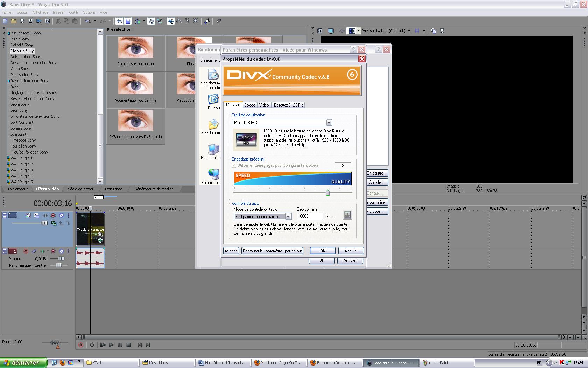Adjust the Speed/Quality encoding slider handle
This screenshot has width=588, height=368.
(328, 193)
